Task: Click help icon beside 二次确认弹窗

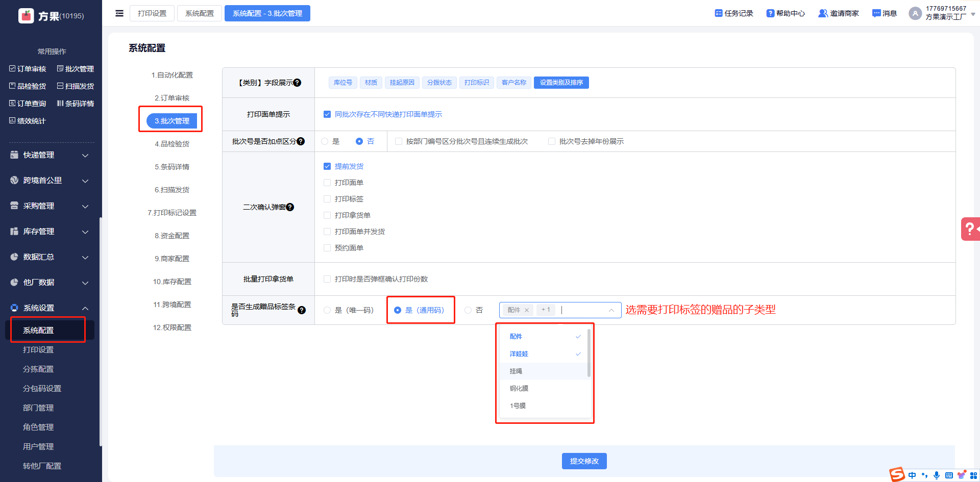Action: 290,207
